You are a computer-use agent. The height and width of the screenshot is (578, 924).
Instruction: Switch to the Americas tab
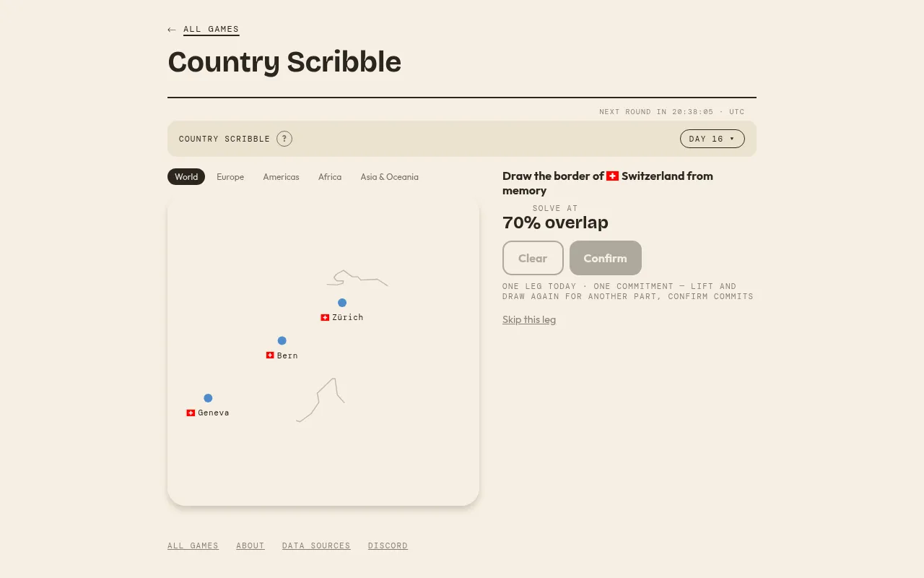(x=281, y=177)
